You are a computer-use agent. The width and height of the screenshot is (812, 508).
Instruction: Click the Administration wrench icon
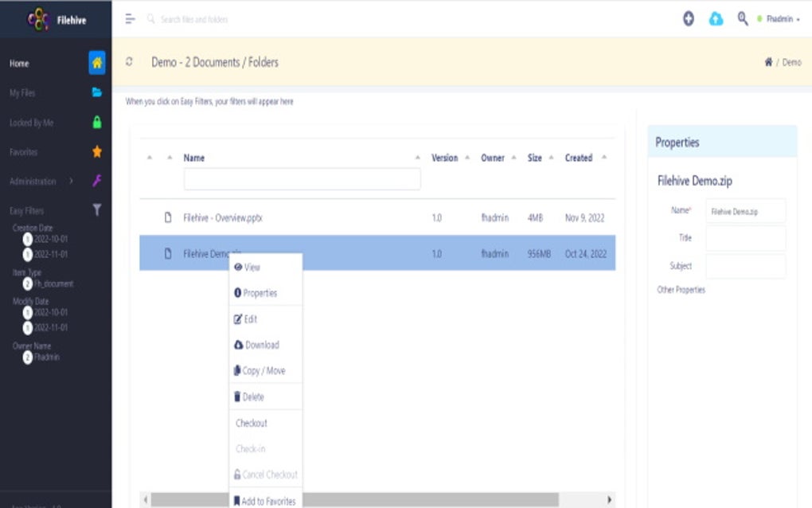(96, 181)
